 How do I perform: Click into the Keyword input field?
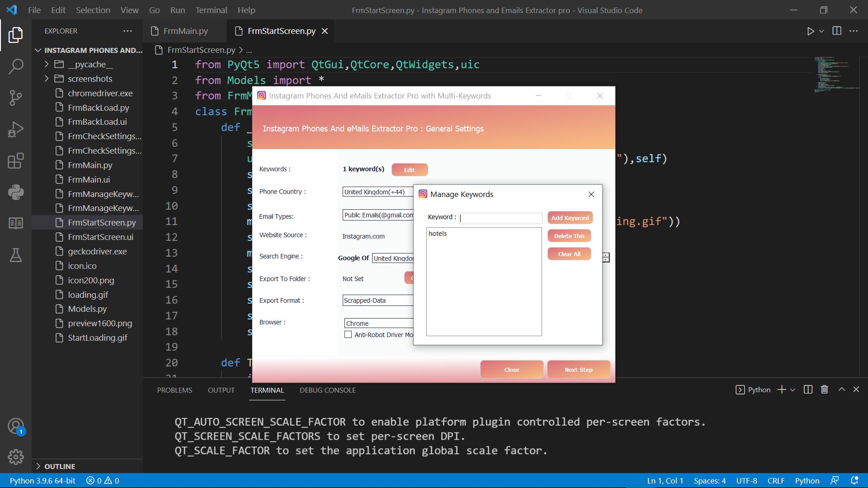click(x=500, y=218)
